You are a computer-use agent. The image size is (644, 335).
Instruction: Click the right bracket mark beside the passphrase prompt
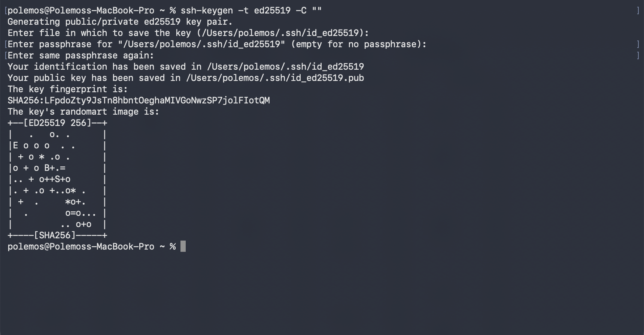tap(638, 44)
